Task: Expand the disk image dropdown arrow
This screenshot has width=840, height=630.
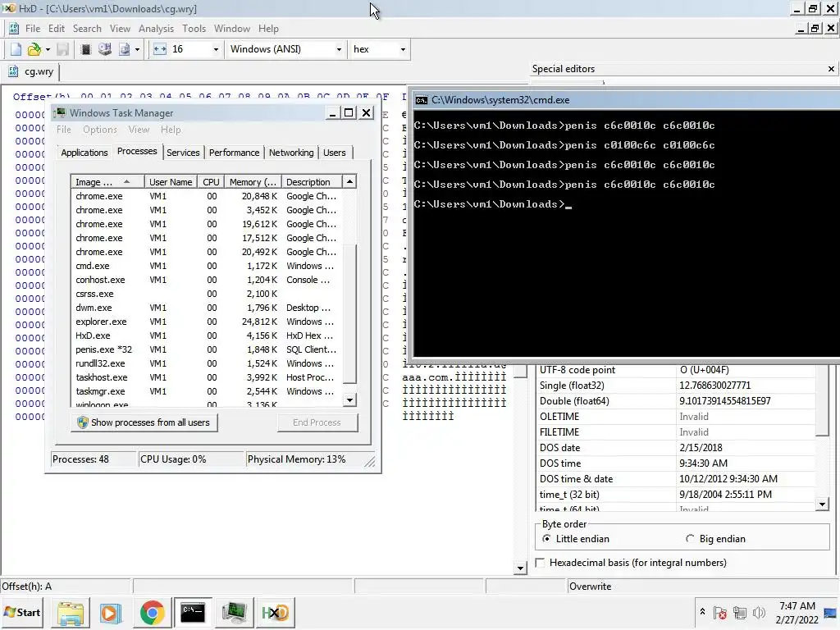Action: pyautogui.click(x=137, y=49)
